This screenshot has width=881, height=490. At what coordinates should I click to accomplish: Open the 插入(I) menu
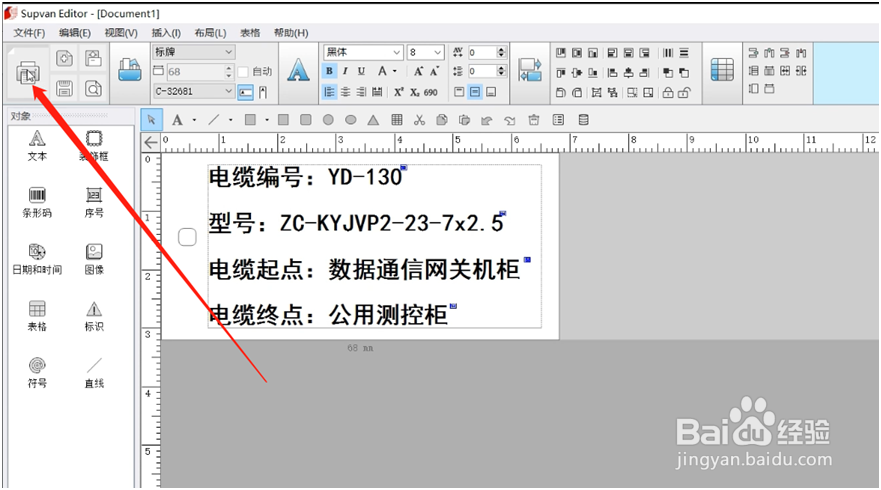click(x=166, y=33)
